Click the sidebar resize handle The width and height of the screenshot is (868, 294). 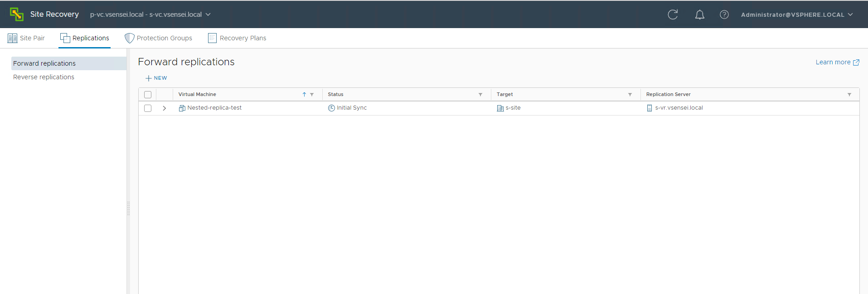point(128,208)
